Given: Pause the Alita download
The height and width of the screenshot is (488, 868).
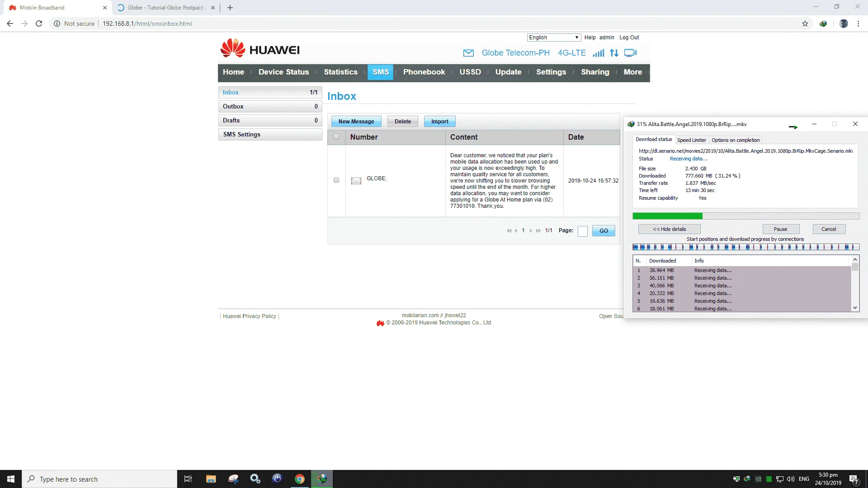Looking at the screenshot, I should pos(781,229).
